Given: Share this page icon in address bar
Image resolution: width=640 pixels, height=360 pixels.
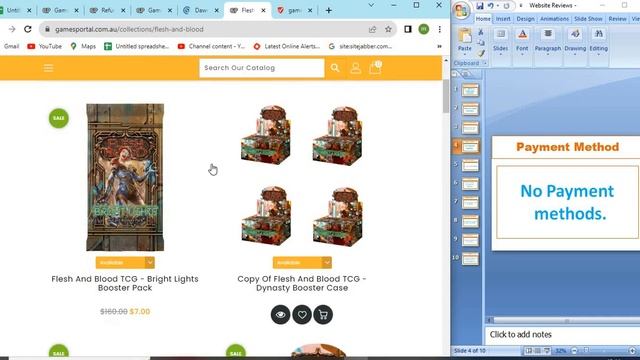Looking at the screenshot, I should pyautogui.click(x=372, y=29).
